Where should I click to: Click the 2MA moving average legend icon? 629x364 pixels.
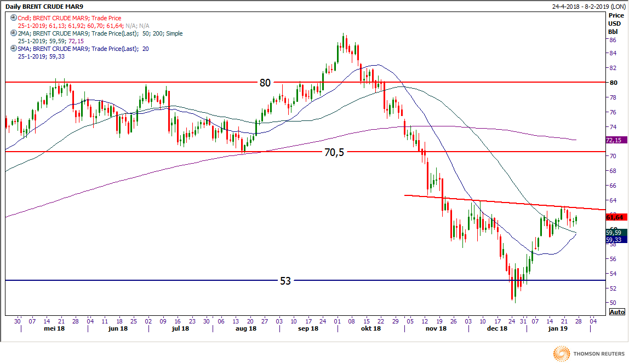tap(14, 33)
